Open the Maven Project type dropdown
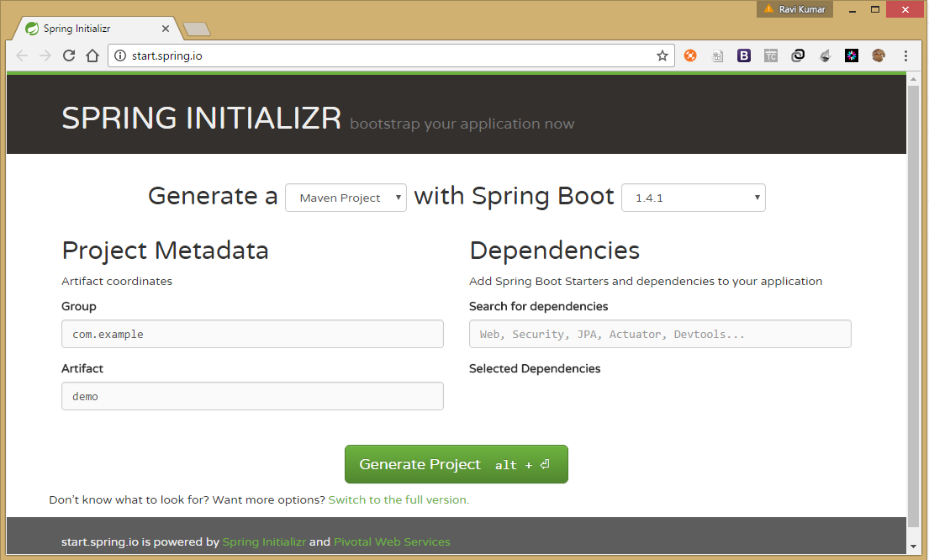The image size is (929, 560). [346, 198]
